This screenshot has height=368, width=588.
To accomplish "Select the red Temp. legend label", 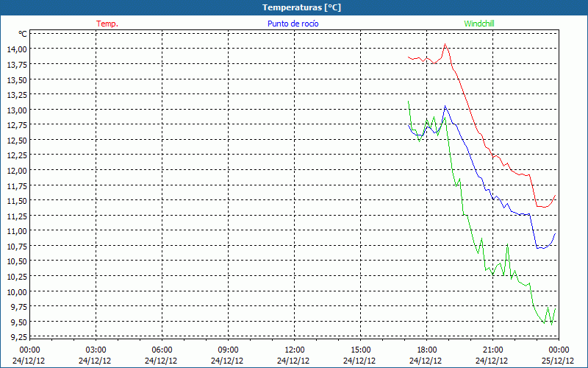I will coord(107,24).
